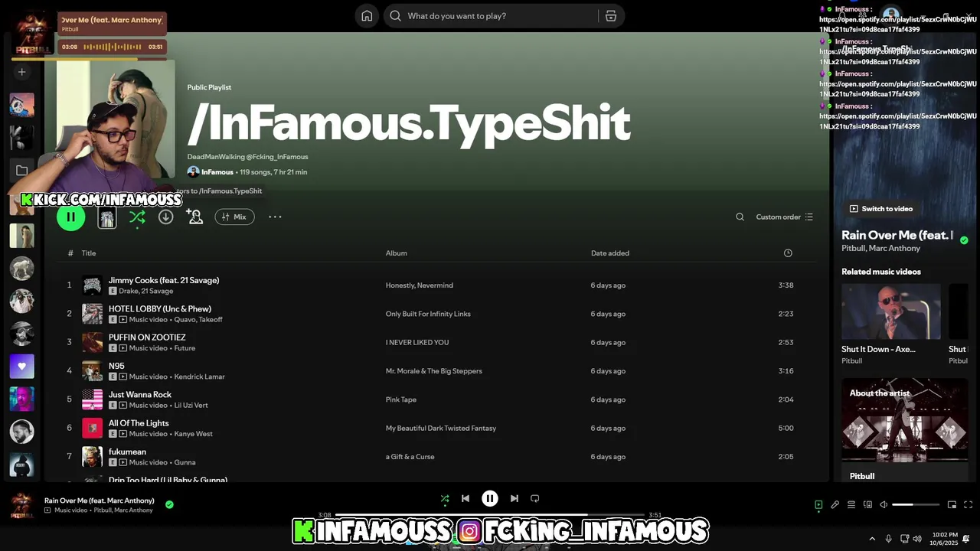
Task: Search within the playlist using magnifier icon
Action: pyautogui.click(x=740, y=217)
